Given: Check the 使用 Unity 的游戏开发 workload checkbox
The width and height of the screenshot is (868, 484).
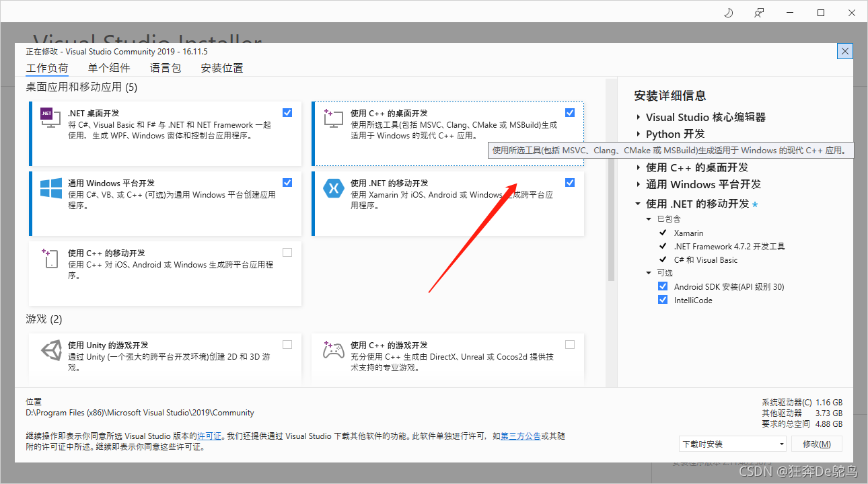Looking at the screenshot, I should 287,344.
